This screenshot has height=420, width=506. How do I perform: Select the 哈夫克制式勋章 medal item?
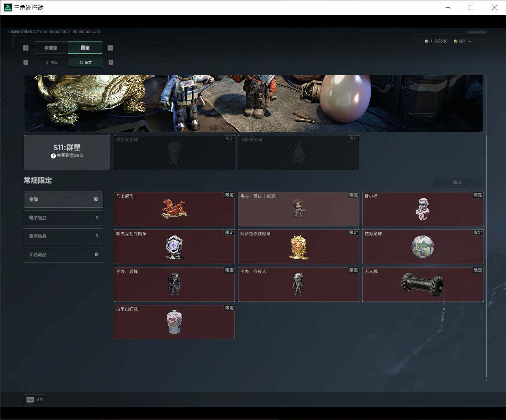[x=174, y=247]
